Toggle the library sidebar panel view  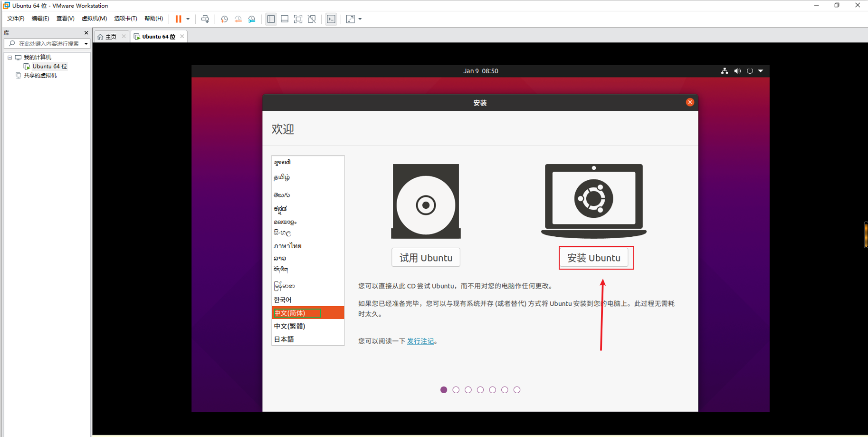[271, 19]
